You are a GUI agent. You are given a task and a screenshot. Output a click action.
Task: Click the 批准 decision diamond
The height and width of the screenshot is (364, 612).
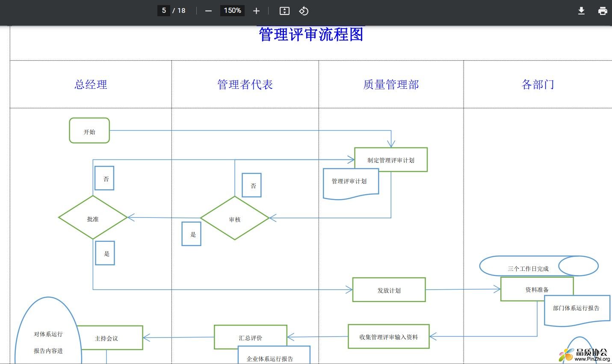(93, 217)
